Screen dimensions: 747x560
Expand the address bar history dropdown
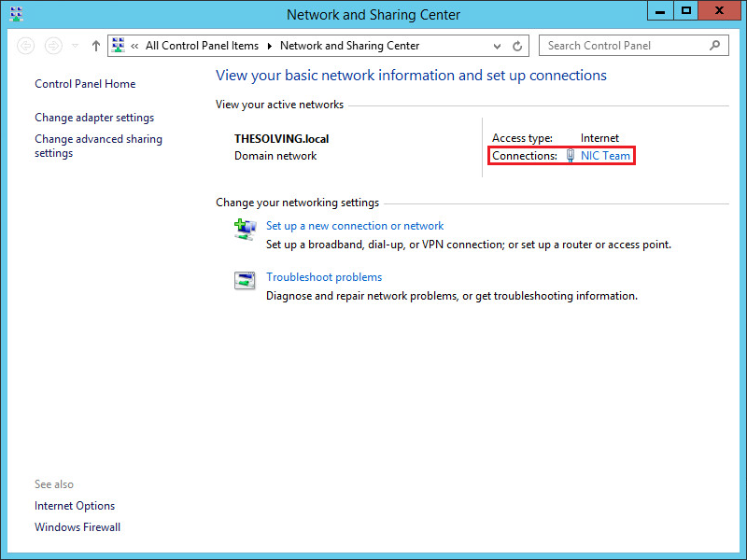click(x=497, y=46)
